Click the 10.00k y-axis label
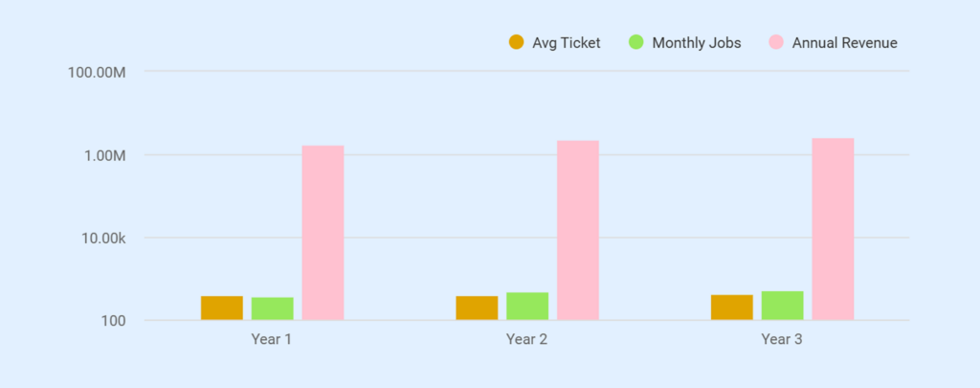Screen dimensions: 980x388 coord(103,238)
